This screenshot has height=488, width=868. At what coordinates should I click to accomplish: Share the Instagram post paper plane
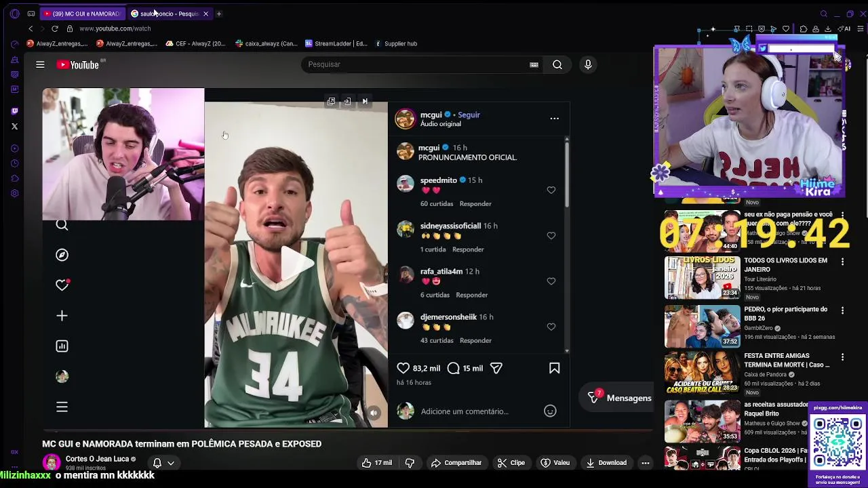click(496, 368)
